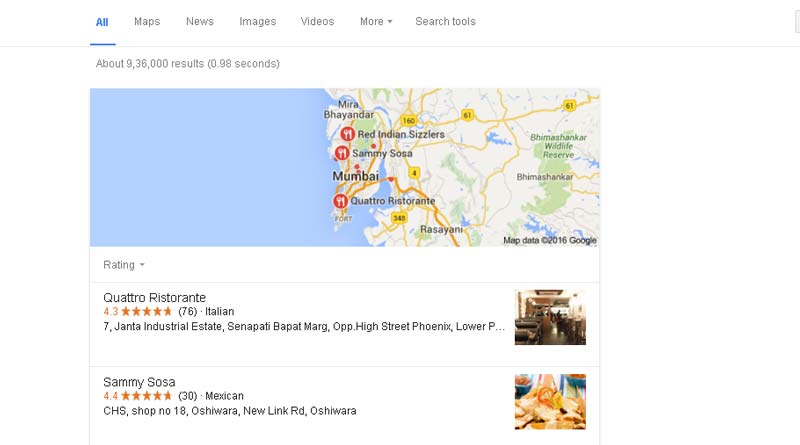Click highway 4 shield on the map
Image resolution: width=800 pixels, height=445 pixels.
(x=414, y=173)
